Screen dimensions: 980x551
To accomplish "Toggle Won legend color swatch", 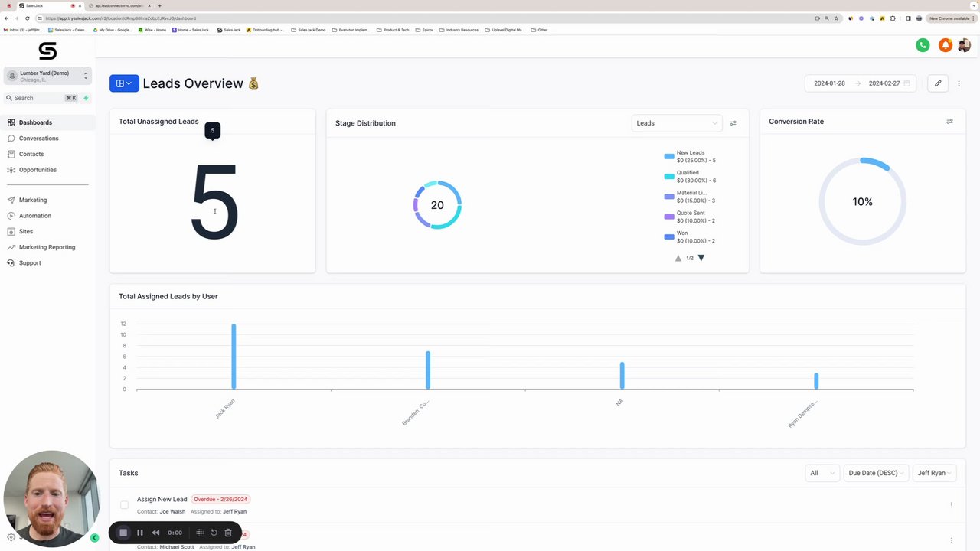I will (x=669, y=236).
